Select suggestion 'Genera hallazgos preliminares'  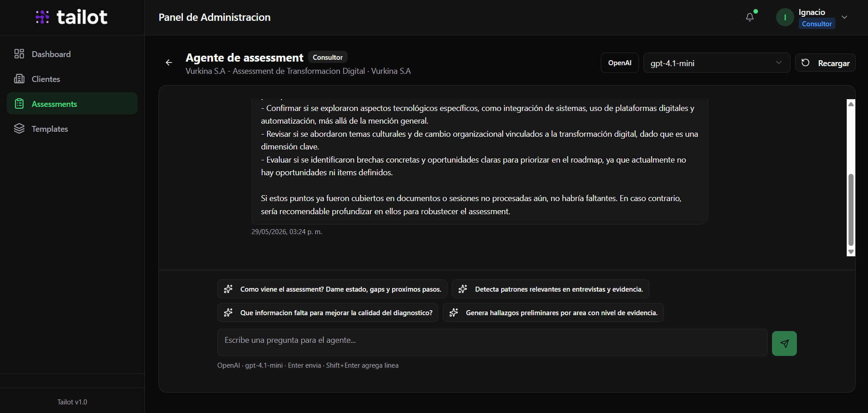(553, 313)
